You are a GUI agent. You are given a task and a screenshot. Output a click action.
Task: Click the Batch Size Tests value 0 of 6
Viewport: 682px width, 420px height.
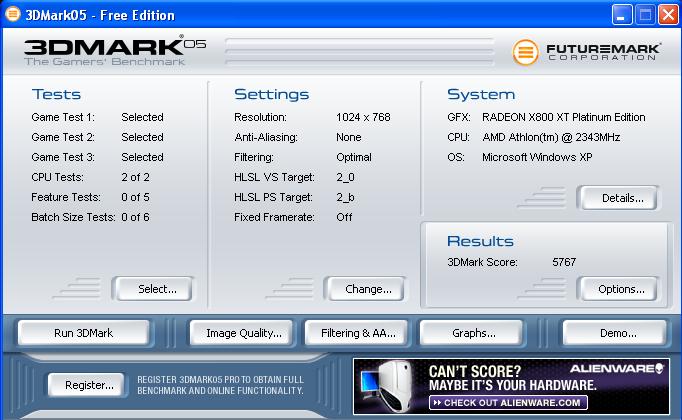click(135, 217)
